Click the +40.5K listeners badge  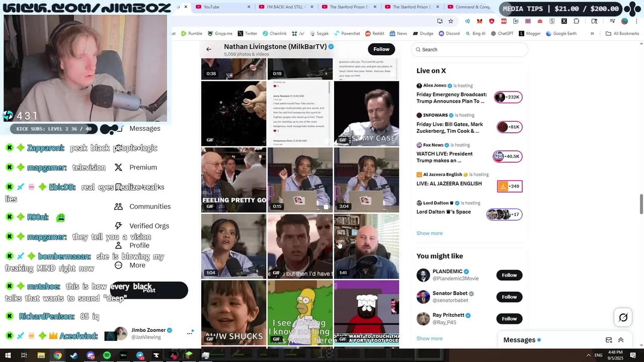(x=507, y=156)
